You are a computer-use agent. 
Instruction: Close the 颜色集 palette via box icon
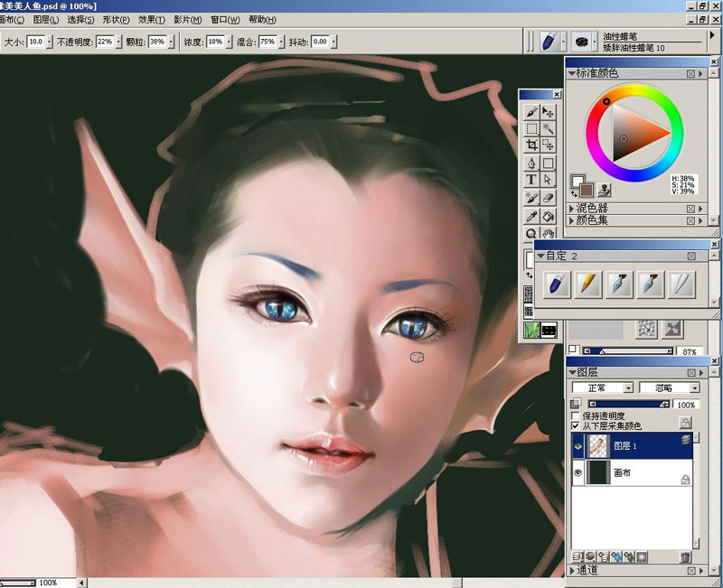click(690, 220)
